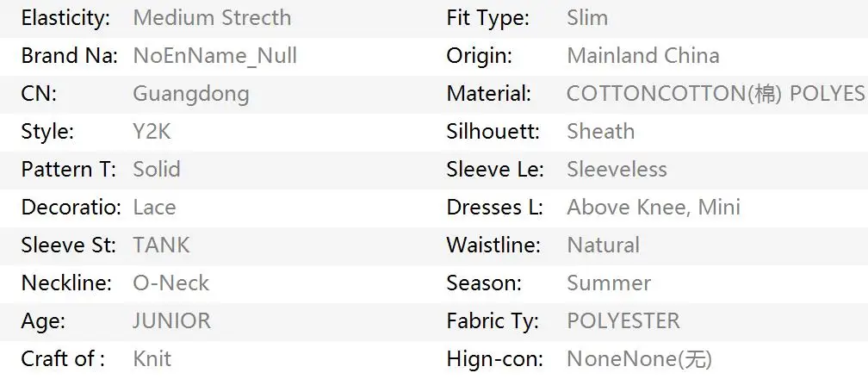
Task: Click the Solid pattern value
Action: pyautogui.click(x=156, y=170)
